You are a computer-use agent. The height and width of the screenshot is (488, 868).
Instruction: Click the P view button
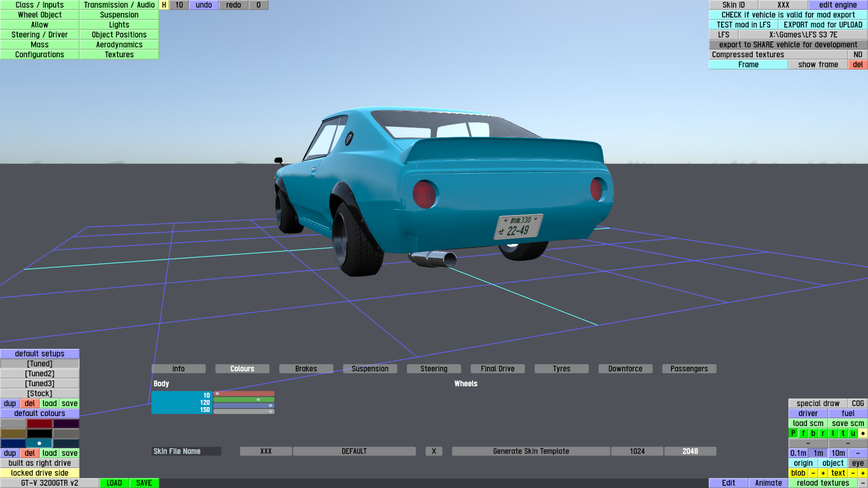(x=793, y=433)
